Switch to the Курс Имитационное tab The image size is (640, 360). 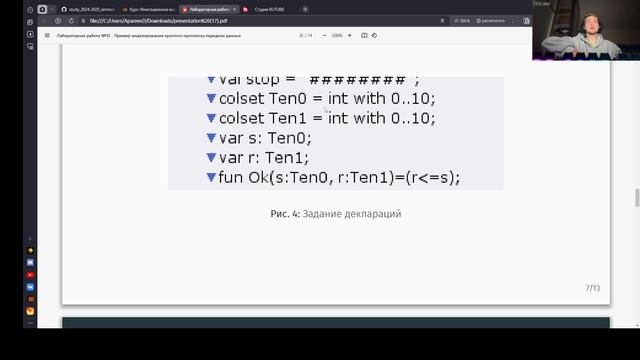click(x=149, y=9)
